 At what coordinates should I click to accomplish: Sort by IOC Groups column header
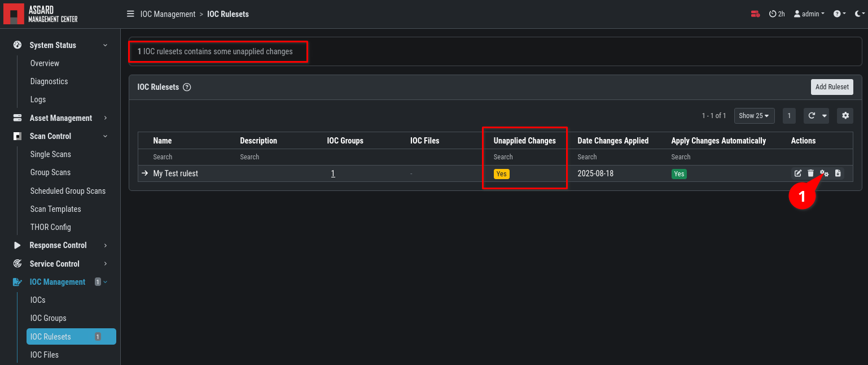[x=345, y=141]
